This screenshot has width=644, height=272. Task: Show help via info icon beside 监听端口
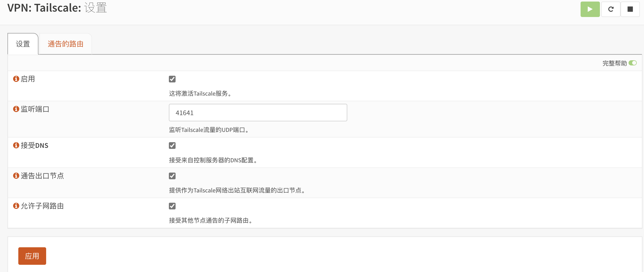(16, 109)
